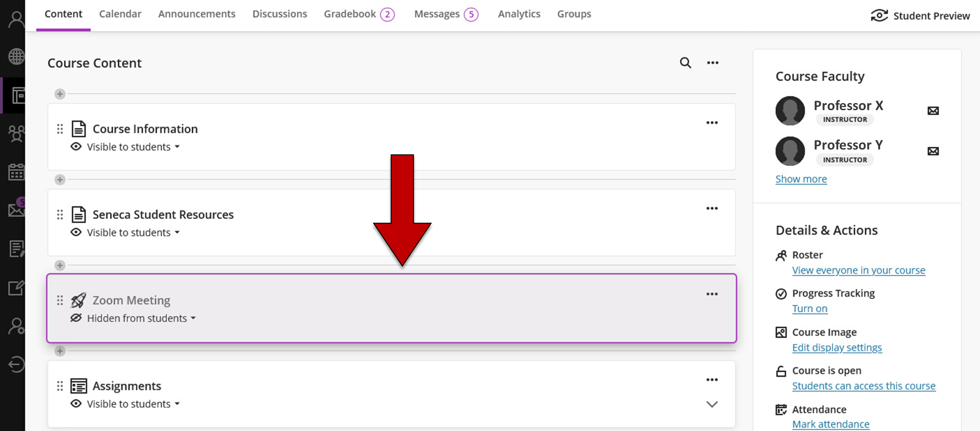Screen dimensions: 980x431
Task: Click View everyone in your course link
Action: 859,270
